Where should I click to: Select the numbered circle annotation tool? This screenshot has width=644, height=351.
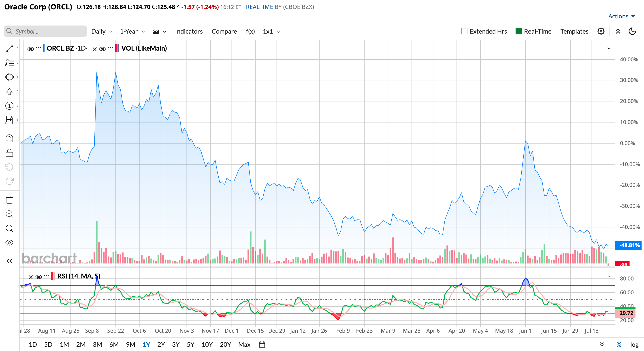pos(9,106)
